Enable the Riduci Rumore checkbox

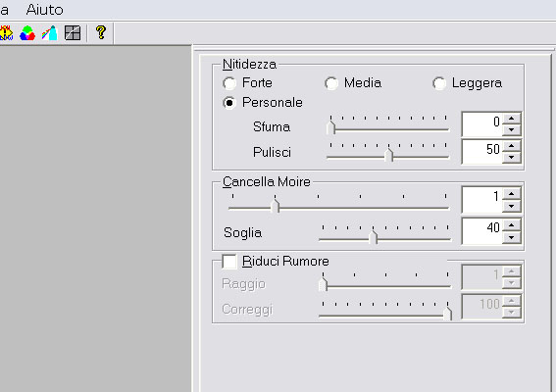tap(229, 262)
